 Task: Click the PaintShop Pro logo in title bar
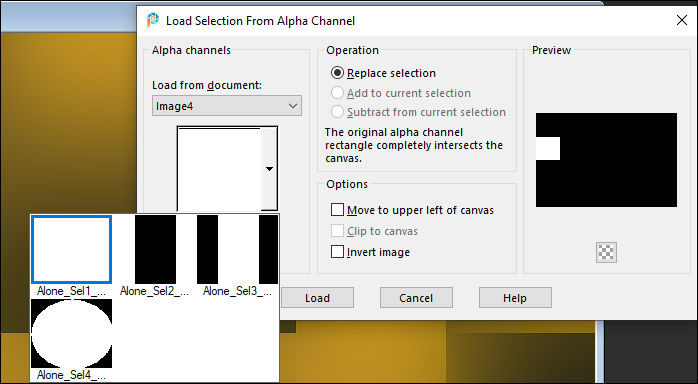click(153, 20)
